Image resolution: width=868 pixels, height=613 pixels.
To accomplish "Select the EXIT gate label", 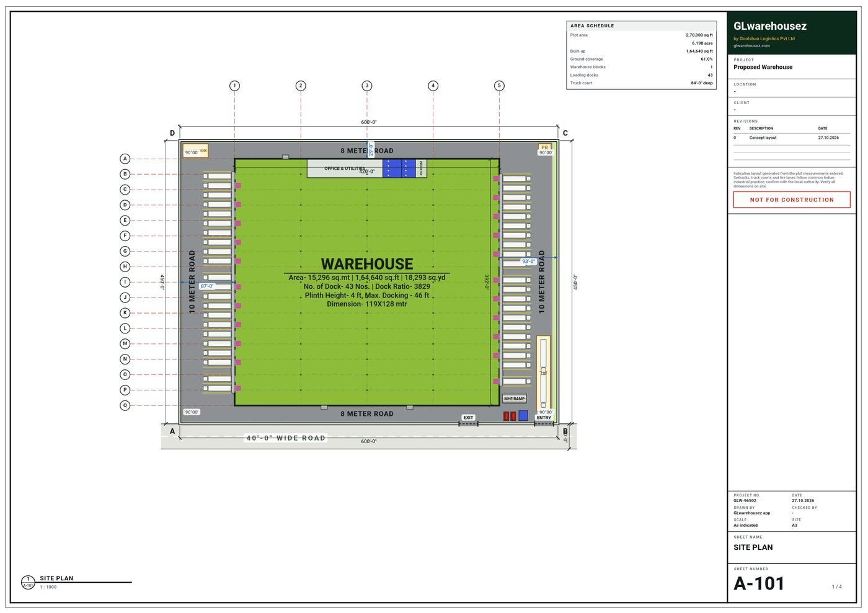I will coord(468,418).
